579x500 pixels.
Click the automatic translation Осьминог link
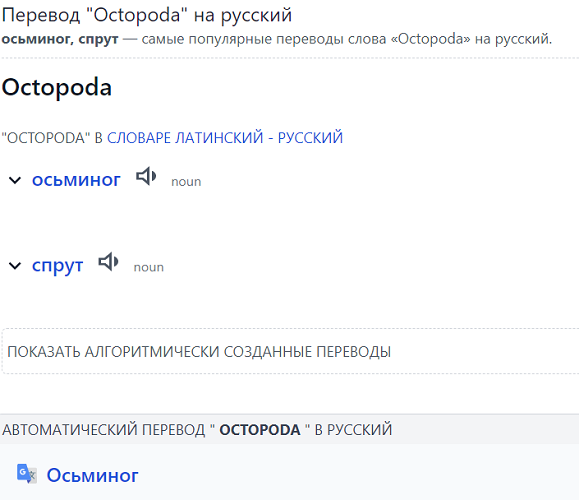[x=92, y=475]
